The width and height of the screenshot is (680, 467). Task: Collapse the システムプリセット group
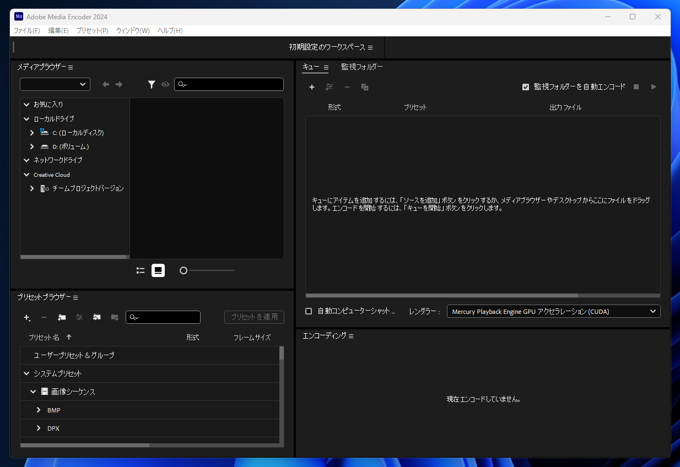coord(26,373)
